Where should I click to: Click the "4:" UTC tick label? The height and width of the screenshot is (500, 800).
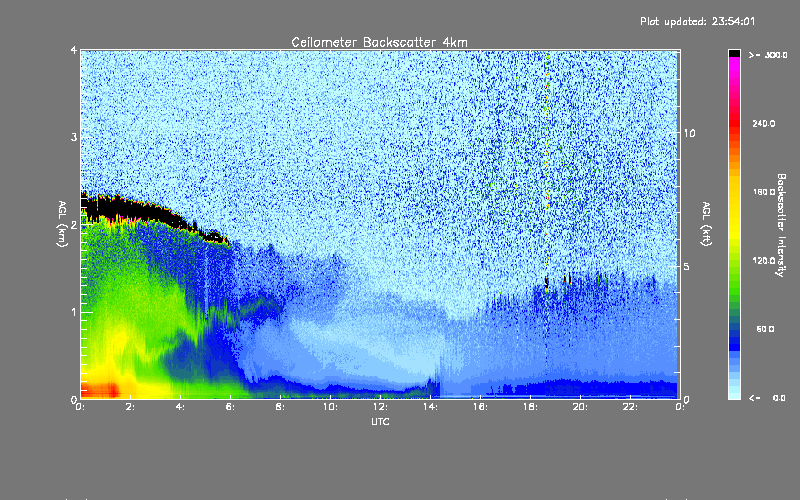click(x=181, y=407)
